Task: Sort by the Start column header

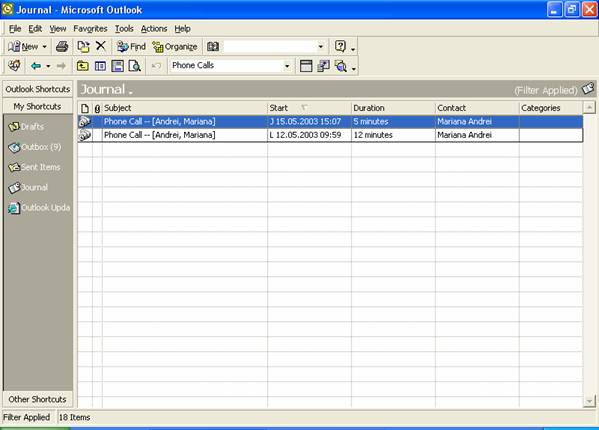Action: pos(309,108)
